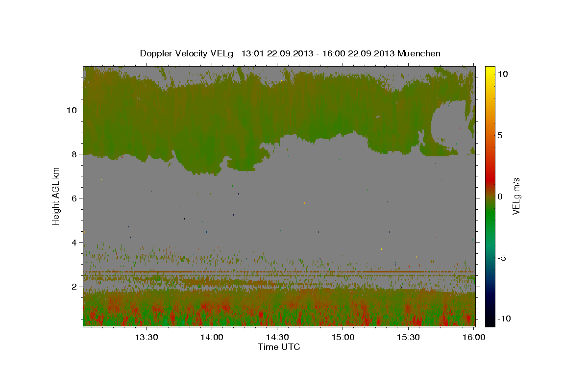Pick the black bottom of the colorbar
Screen dimensions: 588x392
pyautogui.click(x=490, y=321)
